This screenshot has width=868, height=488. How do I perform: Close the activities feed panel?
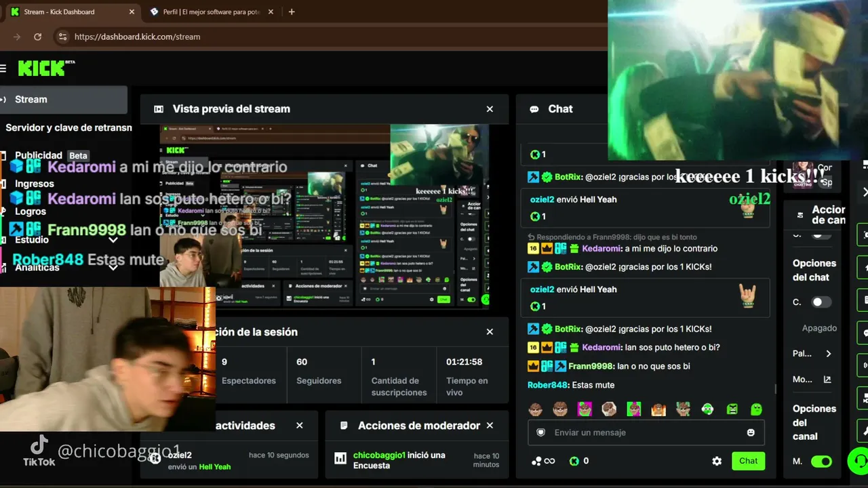coord(300,426)
